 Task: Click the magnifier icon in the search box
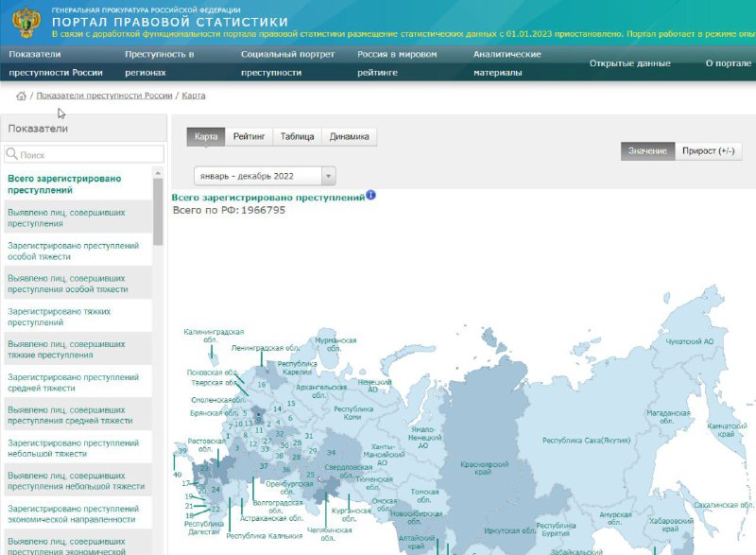pos(11,154)
